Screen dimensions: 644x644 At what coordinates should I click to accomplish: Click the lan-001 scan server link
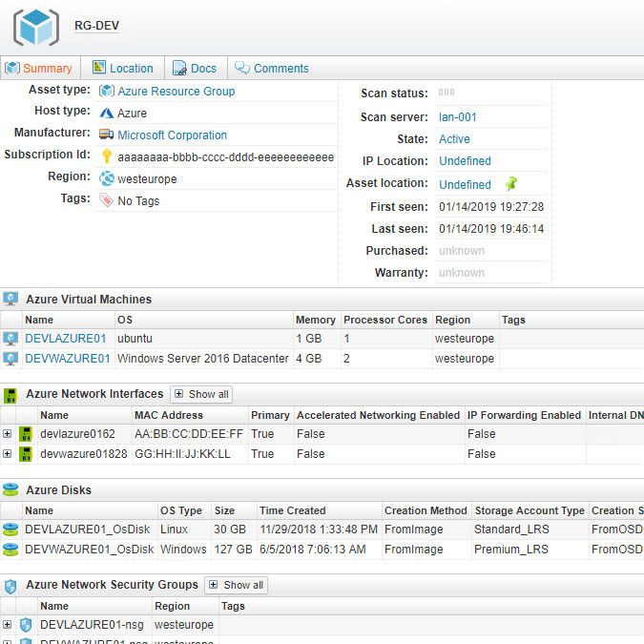[x=458, y=117]
